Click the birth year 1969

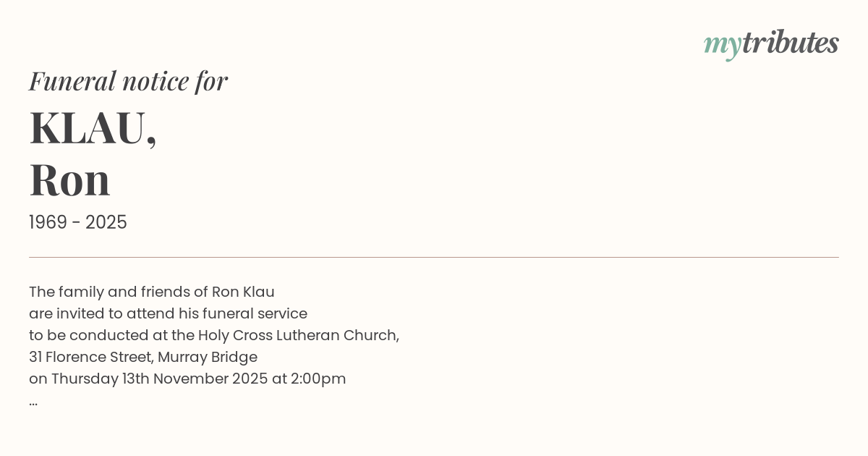[49, 223]
